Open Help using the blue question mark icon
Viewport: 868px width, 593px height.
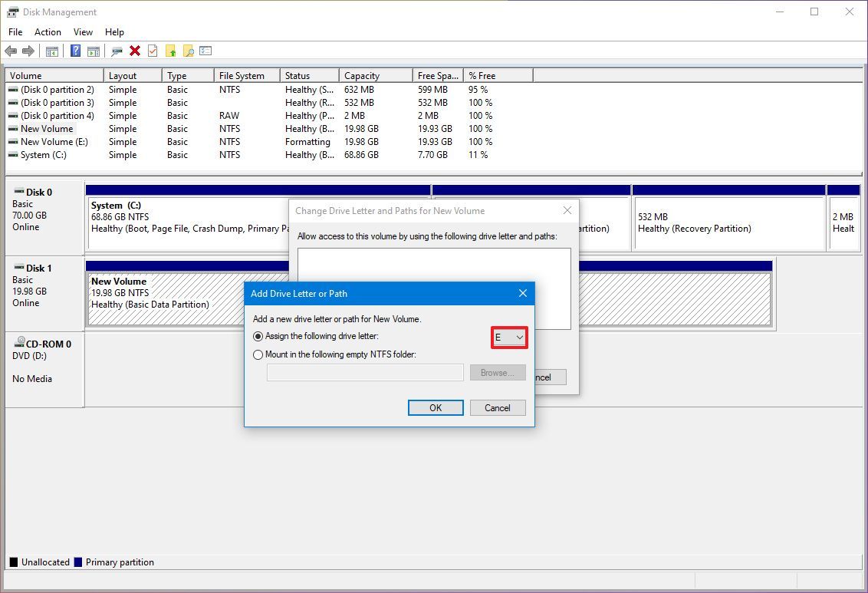point(75,51)
